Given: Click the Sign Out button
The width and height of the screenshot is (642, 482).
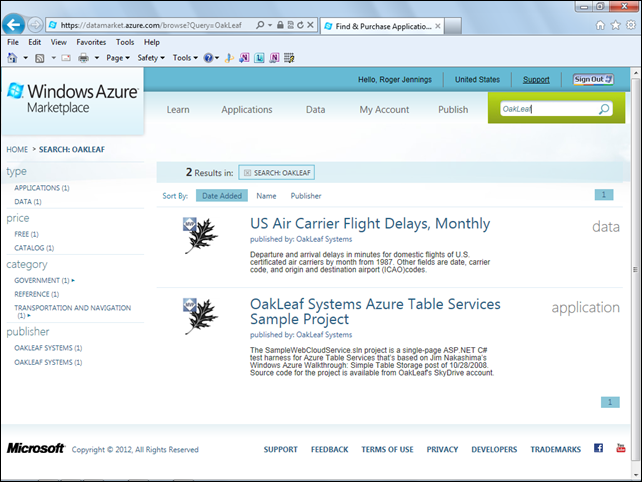Looking at the screenshot, I should point(595,79).
